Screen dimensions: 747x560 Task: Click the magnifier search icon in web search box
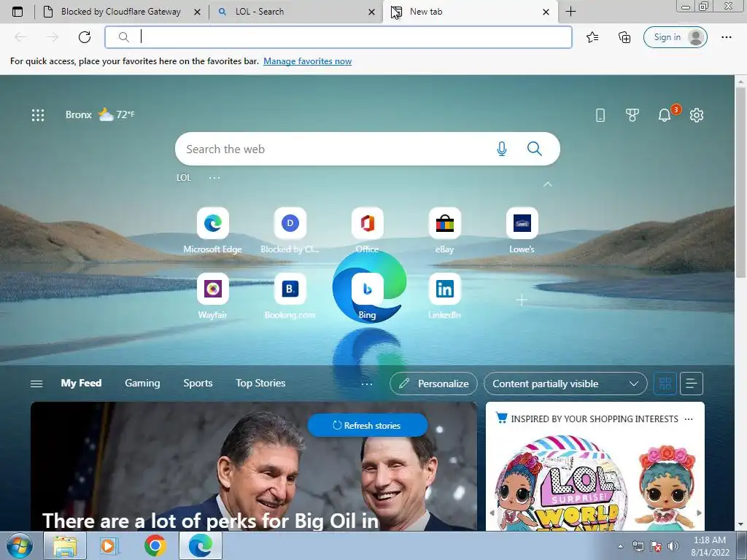point(535,149)
